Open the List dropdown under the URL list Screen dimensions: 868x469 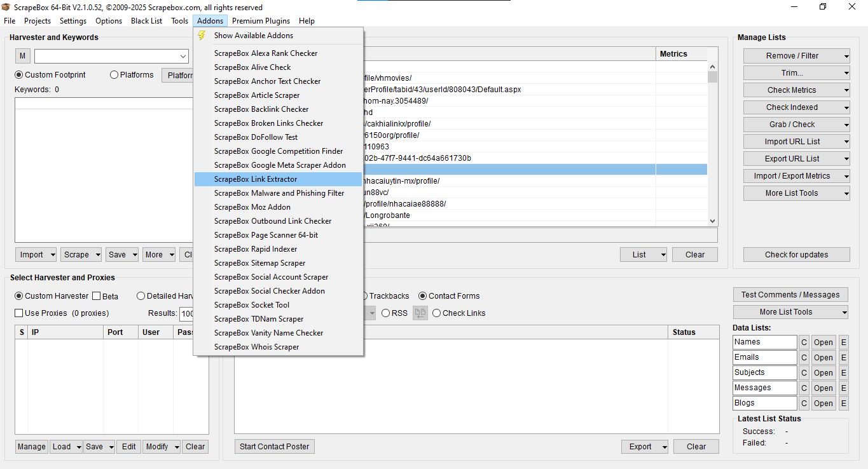pyautogui.click(x=644, y=255)
